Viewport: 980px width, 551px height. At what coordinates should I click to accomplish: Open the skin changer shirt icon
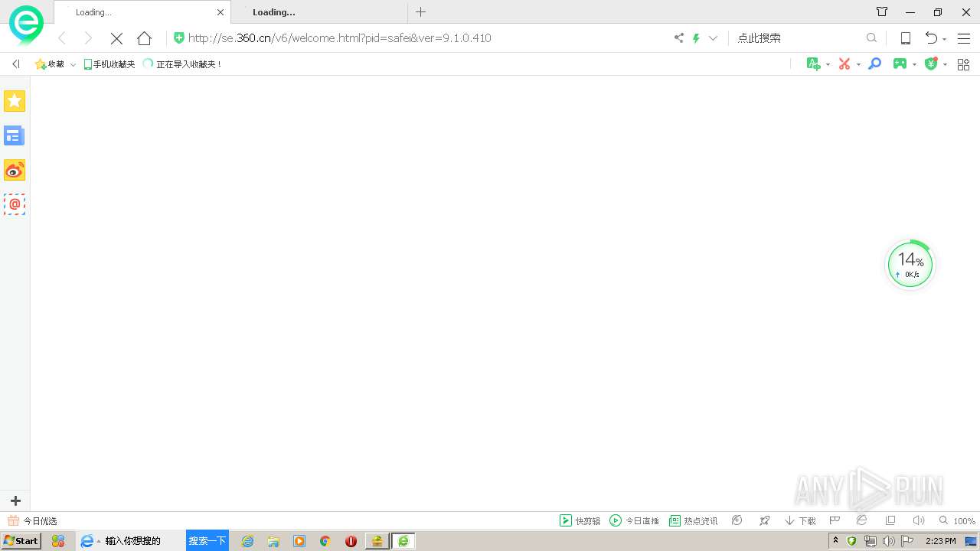882,11
